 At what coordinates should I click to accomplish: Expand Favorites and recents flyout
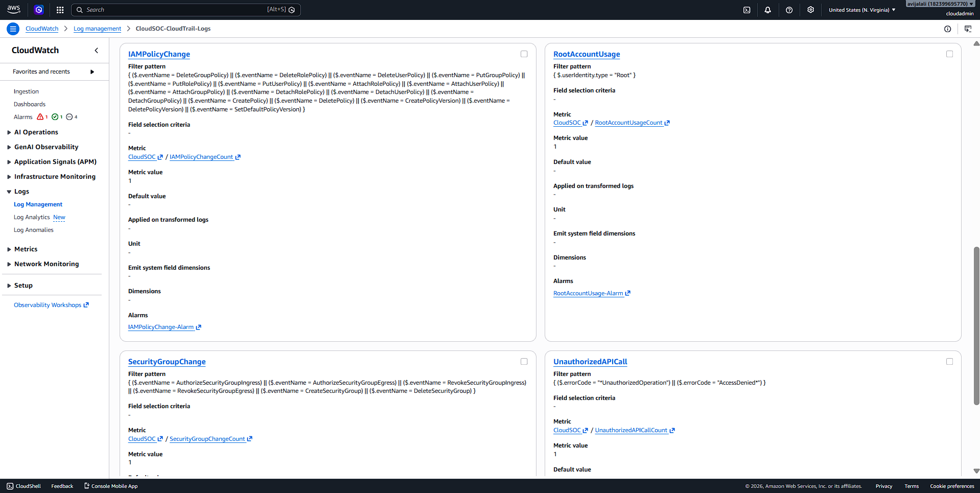pos(92,72)
